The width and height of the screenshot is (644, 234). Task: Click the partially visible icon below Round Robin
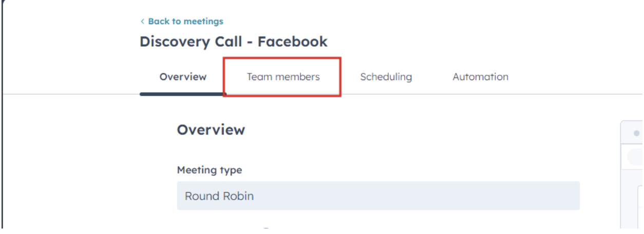(267, 229)
